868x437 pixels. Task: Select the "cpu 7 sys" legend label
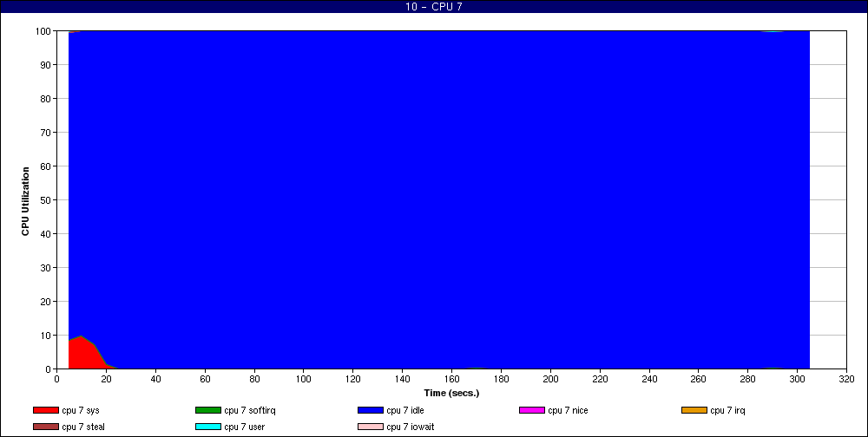(x=81, y=410)
